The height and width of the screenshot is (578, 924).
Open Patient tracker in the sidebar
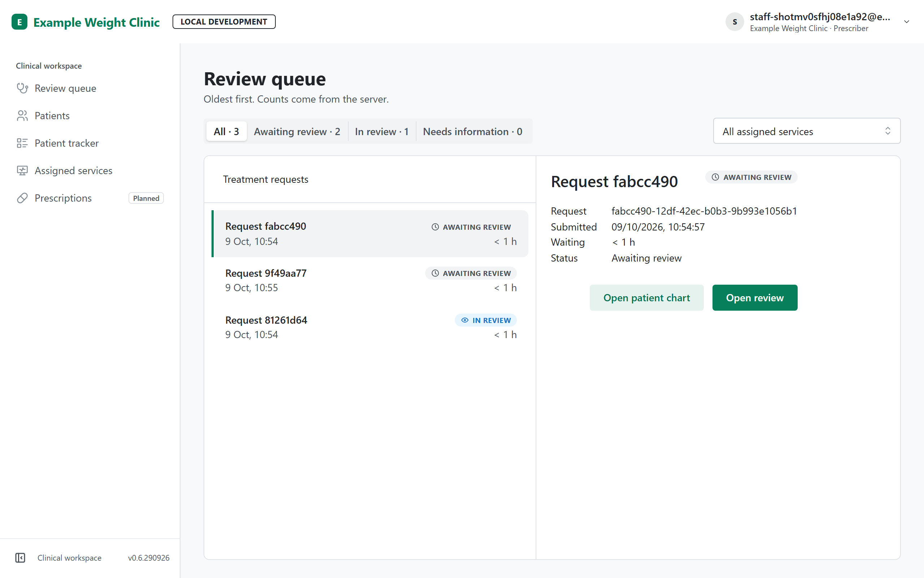90,143
